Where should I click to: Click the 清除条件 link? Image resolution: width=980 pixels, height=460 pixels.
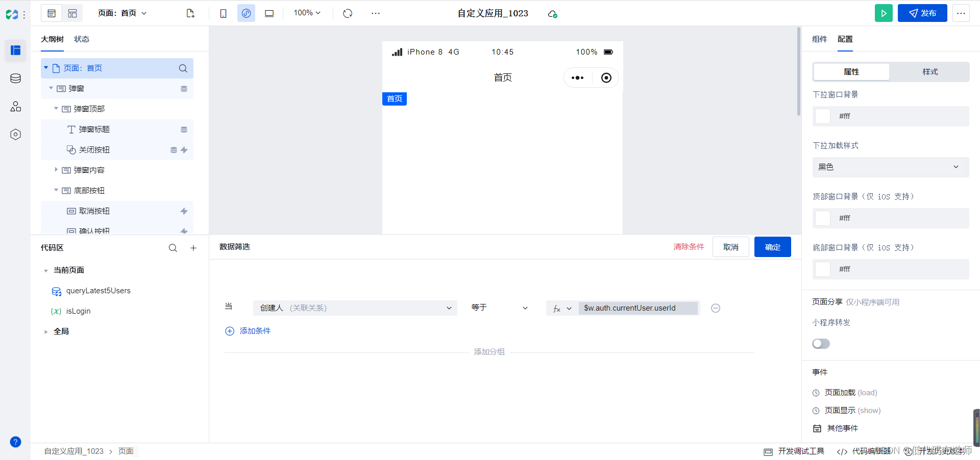689,247
